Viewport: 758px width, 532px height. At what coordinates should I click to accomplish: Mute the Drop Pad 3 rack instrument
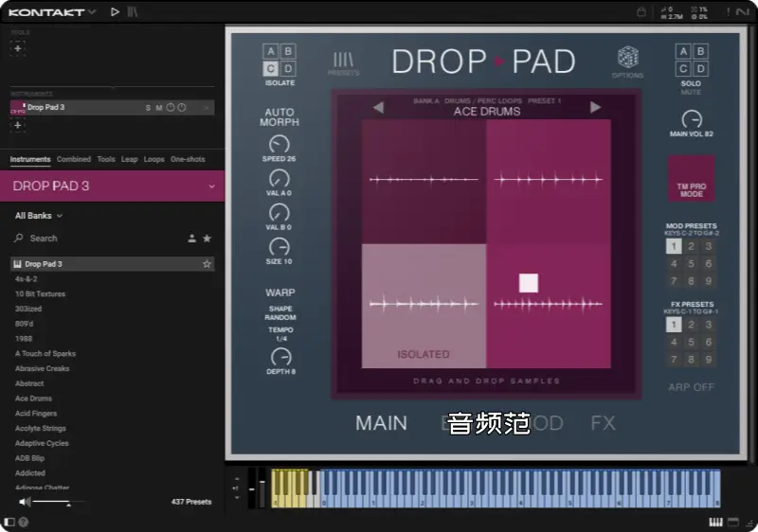click(x=158, y=108)
